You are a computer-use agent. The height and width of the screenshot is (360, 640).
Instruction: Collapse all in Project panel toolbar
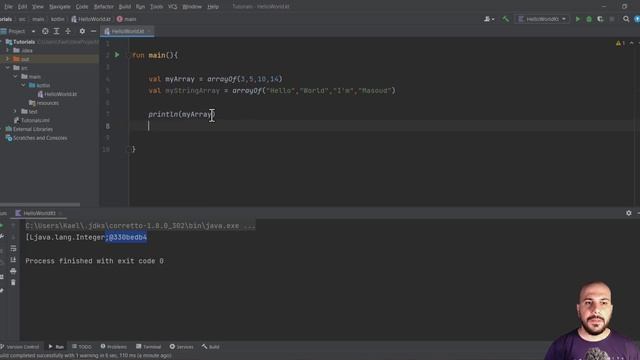coord(68,31)
